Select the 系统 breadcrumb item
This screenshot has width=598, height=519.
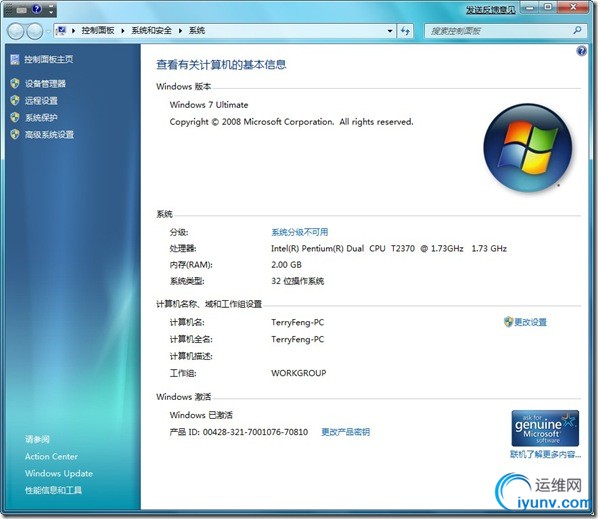pyautogui.click(x=197, y=31)
